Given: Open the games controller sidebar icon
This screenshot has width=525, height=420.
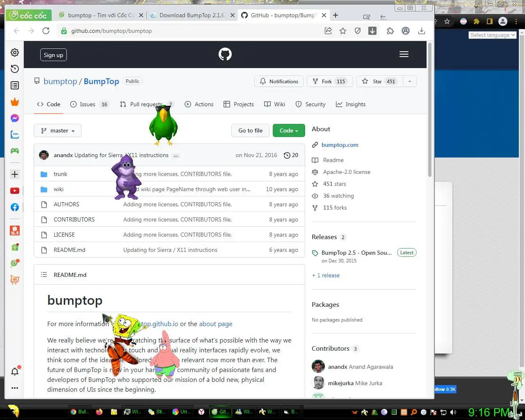Looking at the screenshot, I should (x=15, y=151).
